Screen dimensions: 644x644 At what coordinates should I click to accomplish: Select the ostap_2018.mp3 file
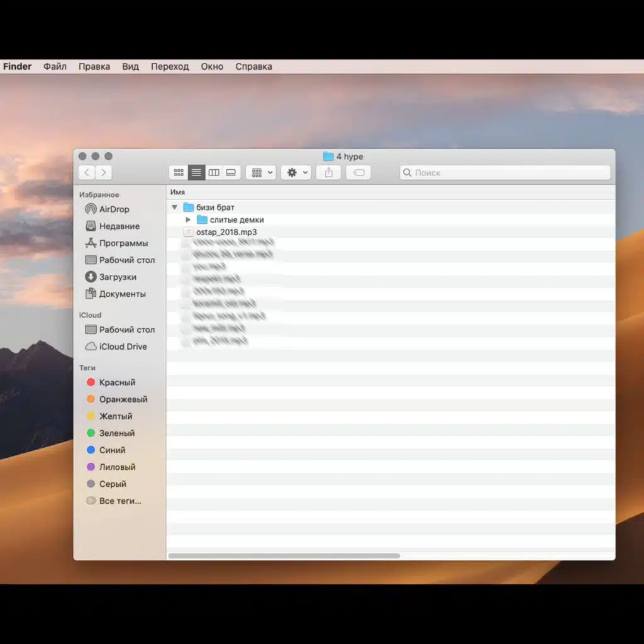[x=226, y=232]
